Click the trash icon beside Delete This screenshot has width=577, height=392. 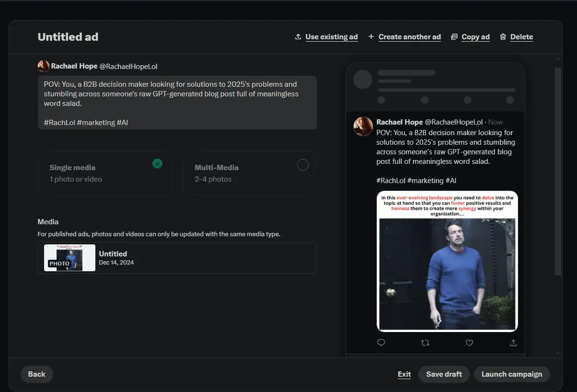(503, 37)
